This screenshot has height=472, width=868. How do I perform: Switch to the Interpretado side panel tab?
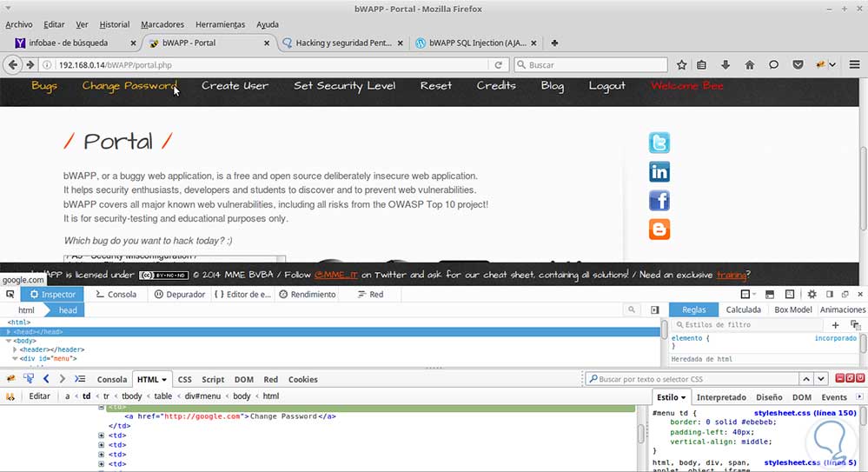coord(721,397)
